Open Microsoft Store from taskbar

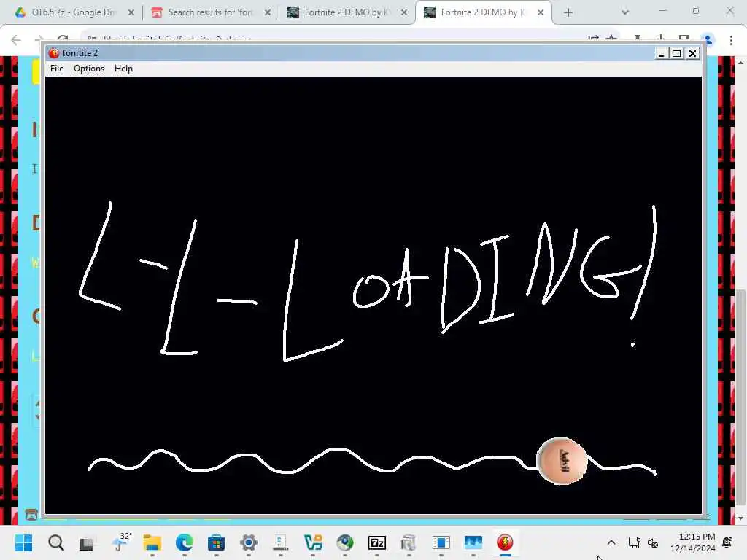[x=216, y=542]
